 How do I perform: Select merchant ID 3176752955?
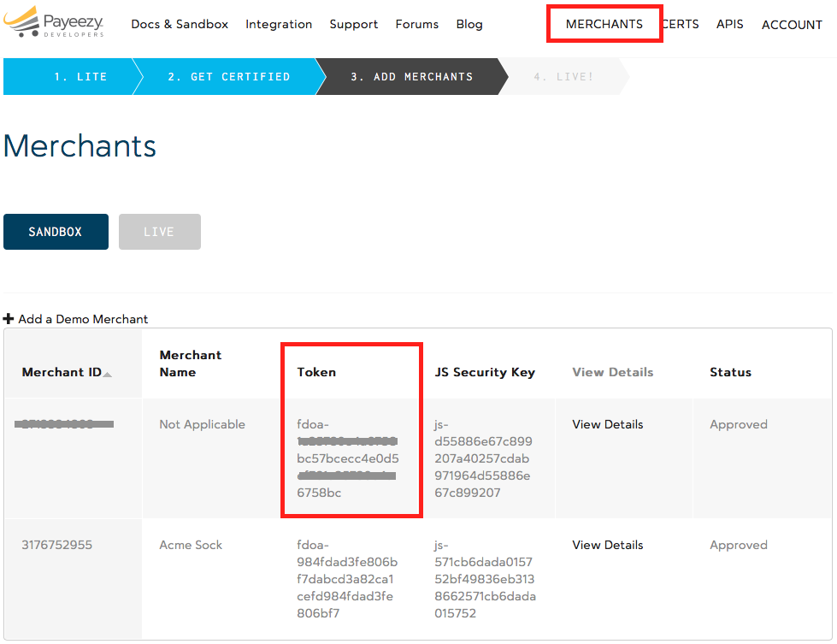[x=57, y=545]
